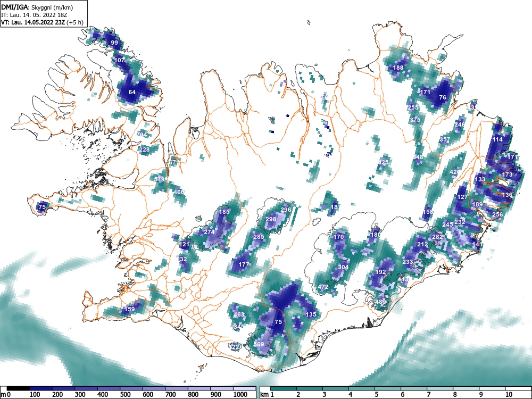The height and width of the screenshot is (399, 532).
Task: Click visibility value 99 on the map
Action: point(115,43)
